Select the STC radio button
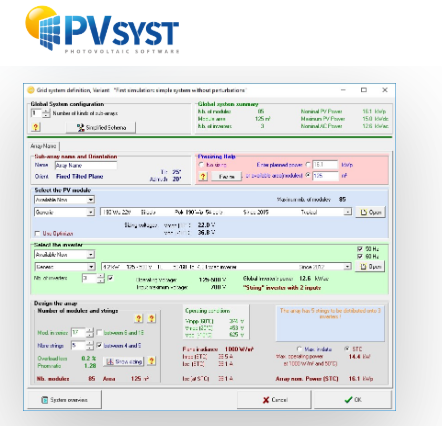 347,349
